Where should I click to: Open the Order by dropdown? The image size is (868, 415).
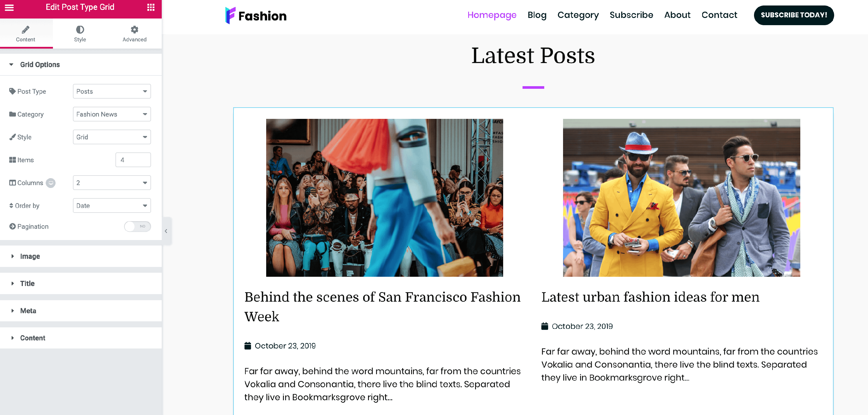tap(111, 206)
